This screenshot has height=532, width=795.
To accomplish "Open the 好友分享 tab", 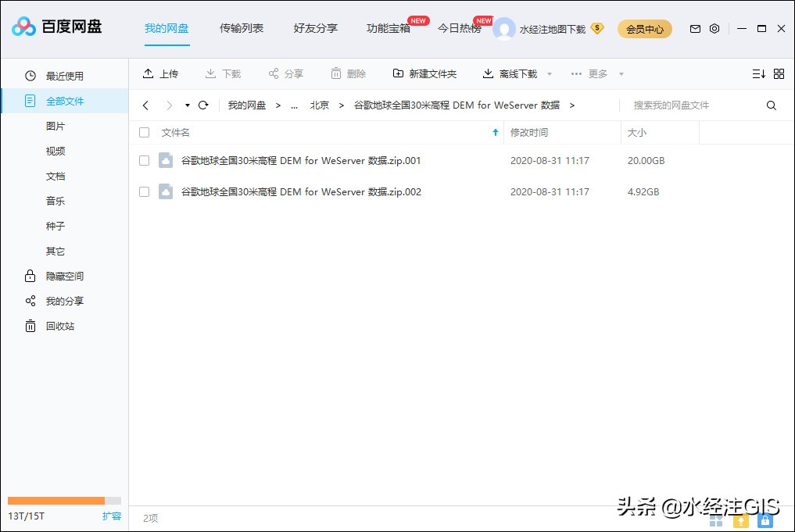I will click(x=315, y=28).
